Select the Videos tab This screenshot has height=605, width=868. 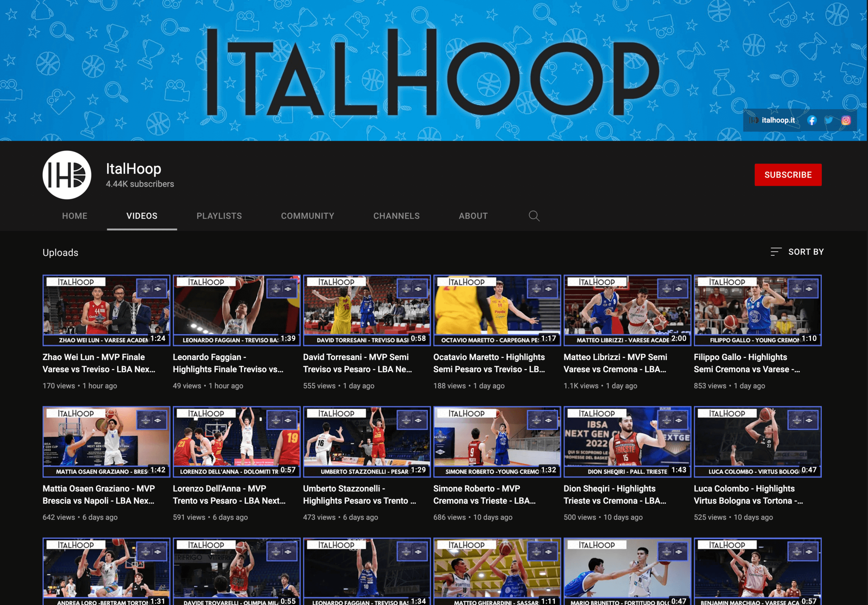(142, 216)
